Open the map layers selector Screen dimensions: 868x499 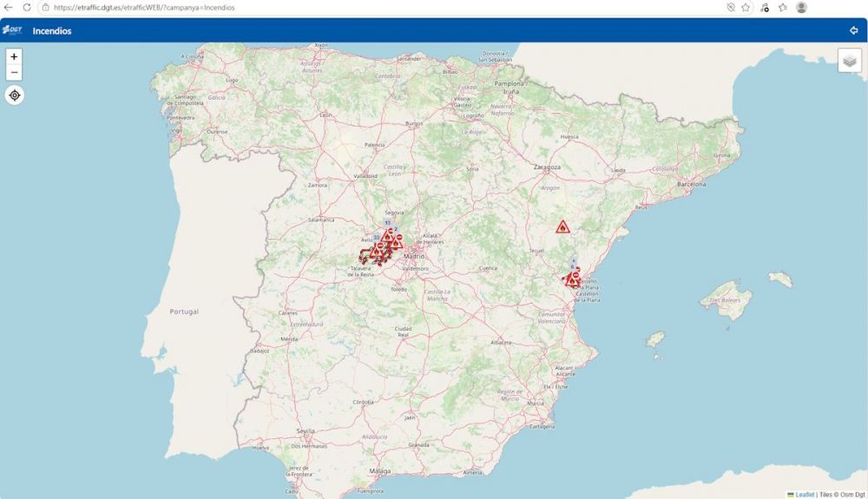(849, 61)
